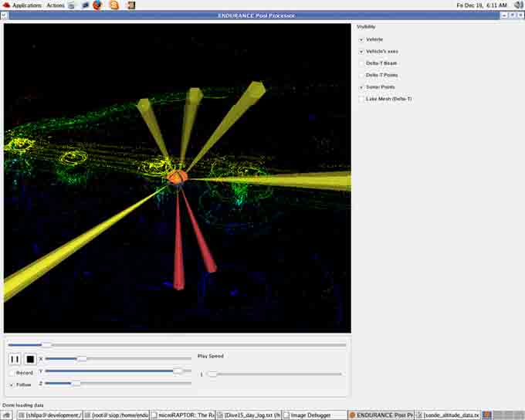Open the volume control in top panel
Screen dimensions: 525x420
pyautogui.click(x=518, y=5)
